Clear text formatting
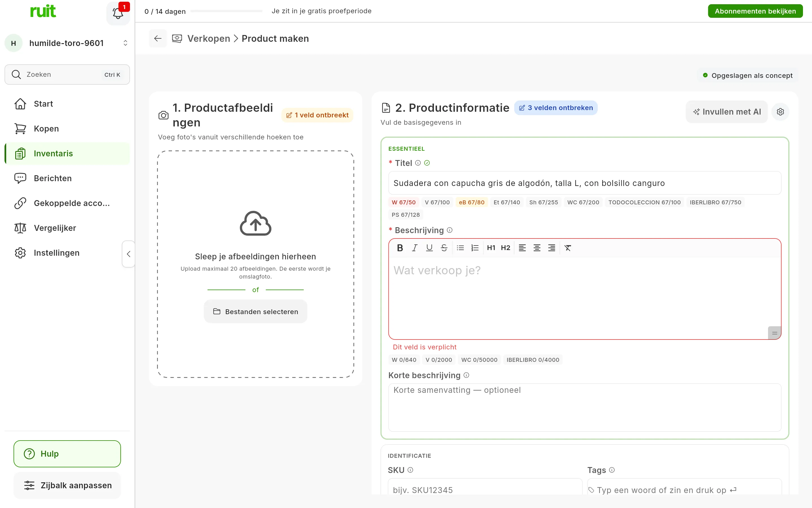Viewport: 812px width, 508px height. click(568, 248)
